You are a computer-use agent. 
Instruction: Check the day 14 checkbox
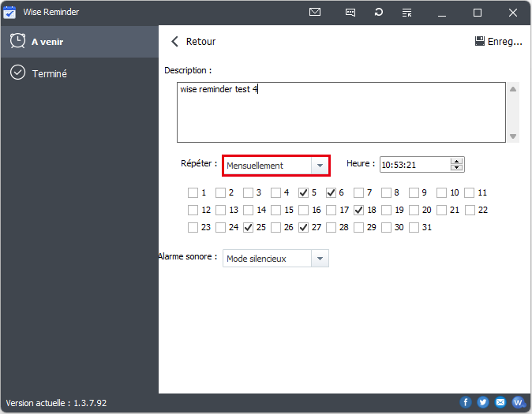coord(248,211)
